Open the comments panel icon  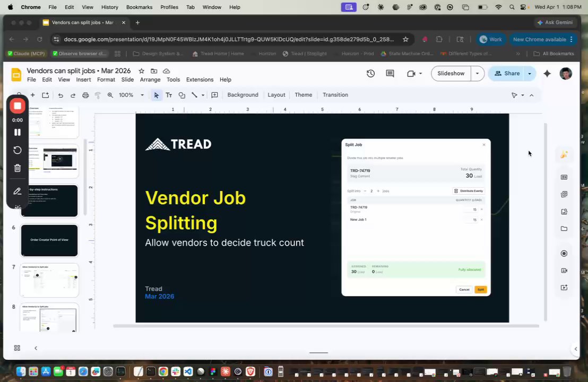(x=390, y=73)
